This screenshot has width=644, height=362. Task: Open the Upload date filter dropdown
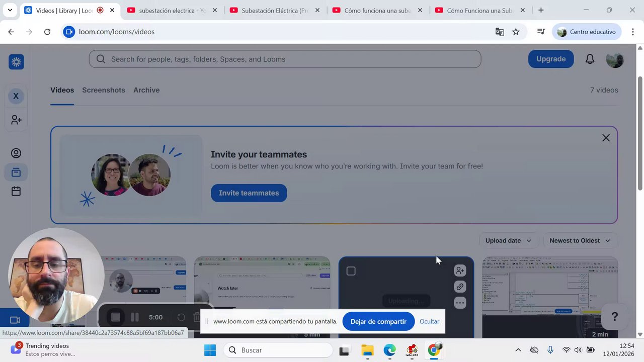coord(509,241)
